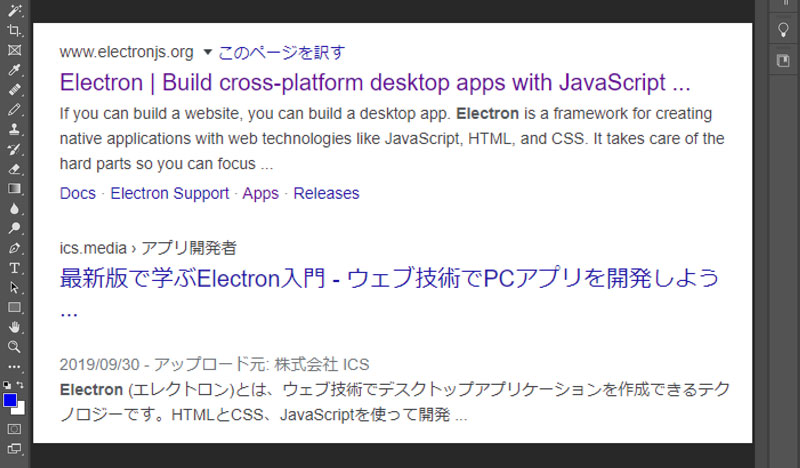Select the Blur droplet tool
800x468 pixels.
14,208
